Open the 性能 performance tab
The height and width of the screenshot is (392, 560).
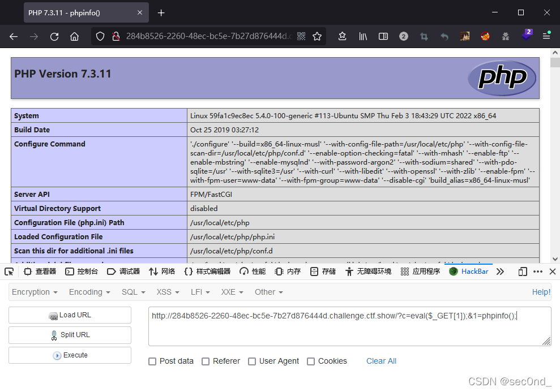coord(253,272)
